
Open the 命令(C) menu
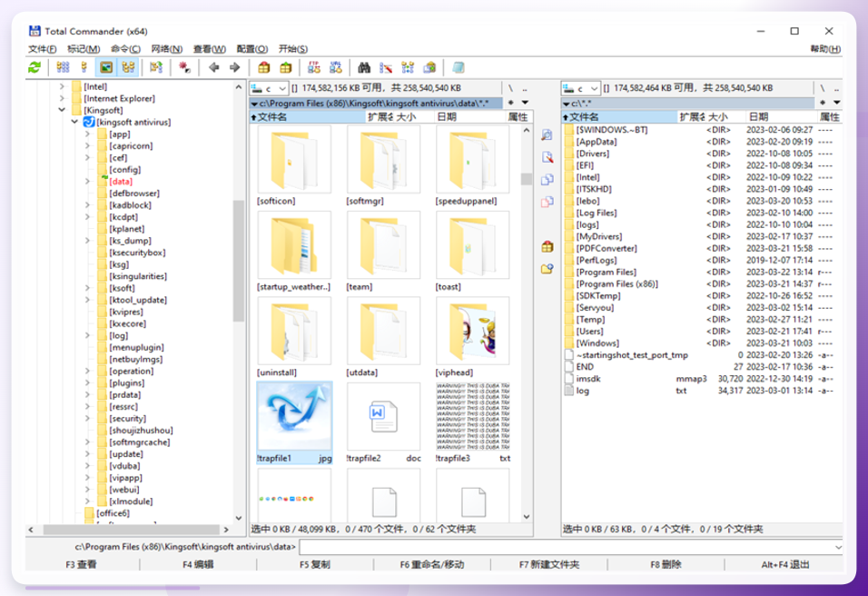[x=125, y=49]
